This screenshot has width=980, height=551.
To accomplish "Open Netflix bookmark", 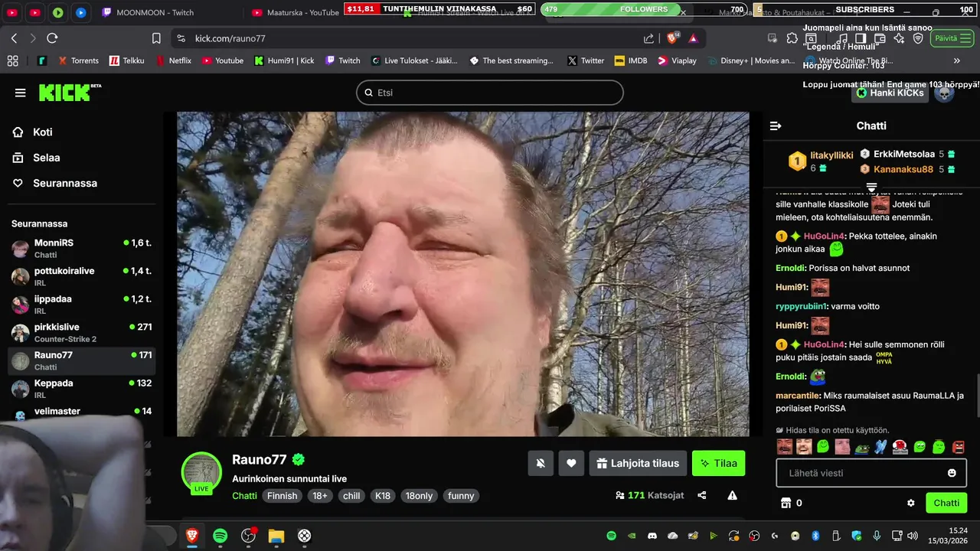I will coord(173,60).
